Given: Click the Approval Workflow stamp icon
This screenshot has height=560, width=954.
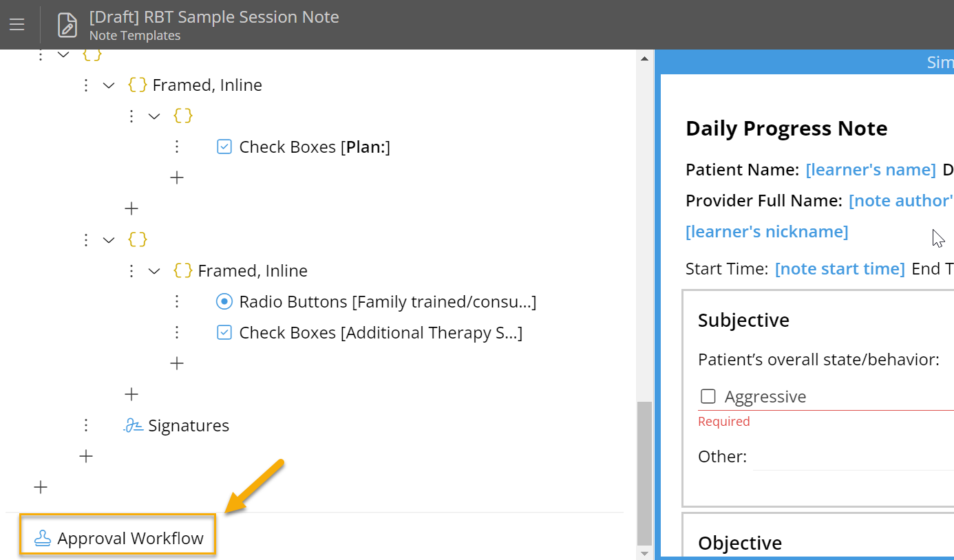Looking at the screenshot, I should click(43, 538).
